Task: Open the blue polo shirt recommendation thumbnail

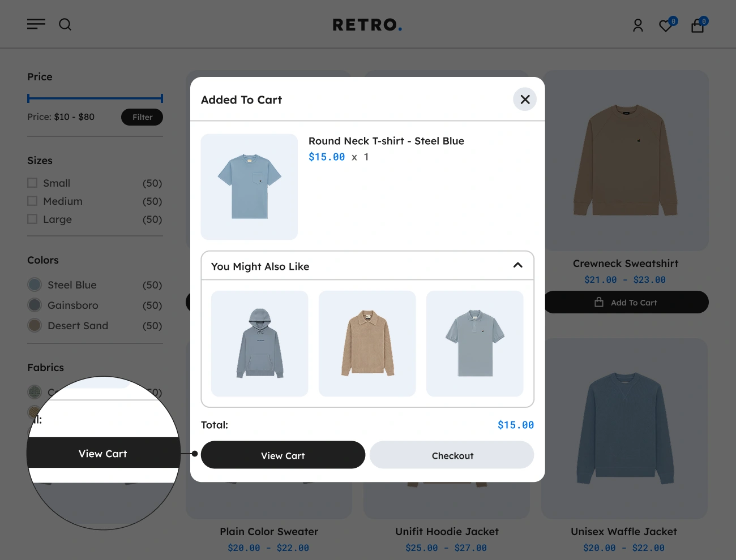Action: [x=475, y=343]
